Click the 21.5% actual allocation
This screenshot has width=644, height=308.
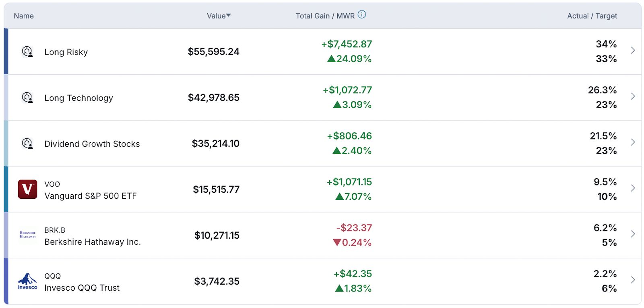(603, 136)
